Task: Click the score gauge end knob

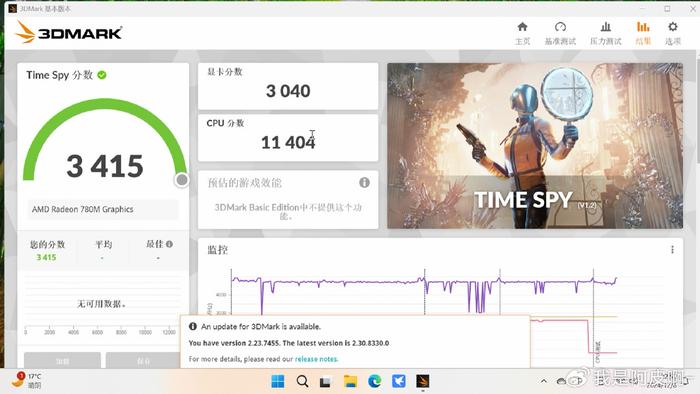Action: (182, 180)
